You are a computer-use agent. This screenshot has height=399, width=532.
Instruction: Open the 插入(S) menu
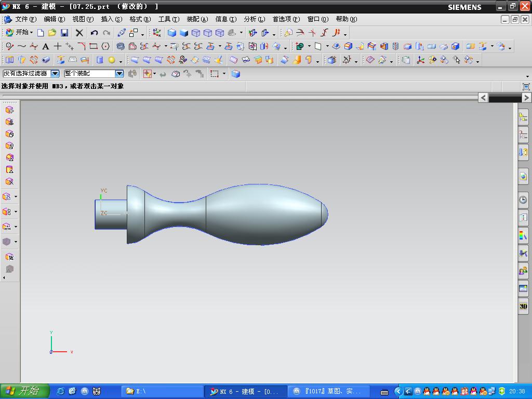tap(111, 19)
